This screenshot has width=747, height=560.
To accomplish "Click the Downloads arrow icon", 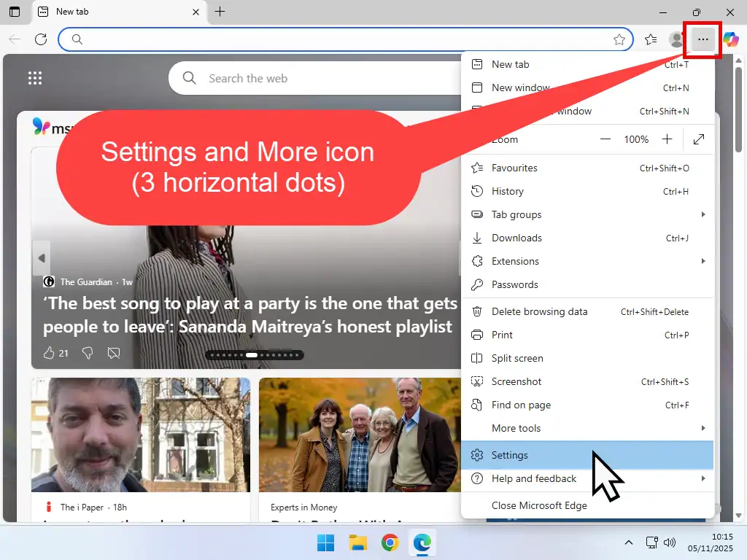I will coord(477,238).
